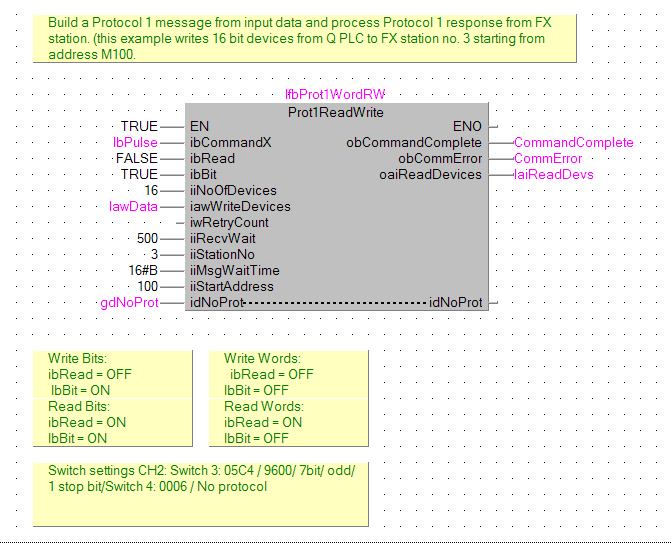Click the CommandComplete output variable
Image resolution: width=671 pixels, height=543 pixels.
pyautogui.click(x=573, y=142)
